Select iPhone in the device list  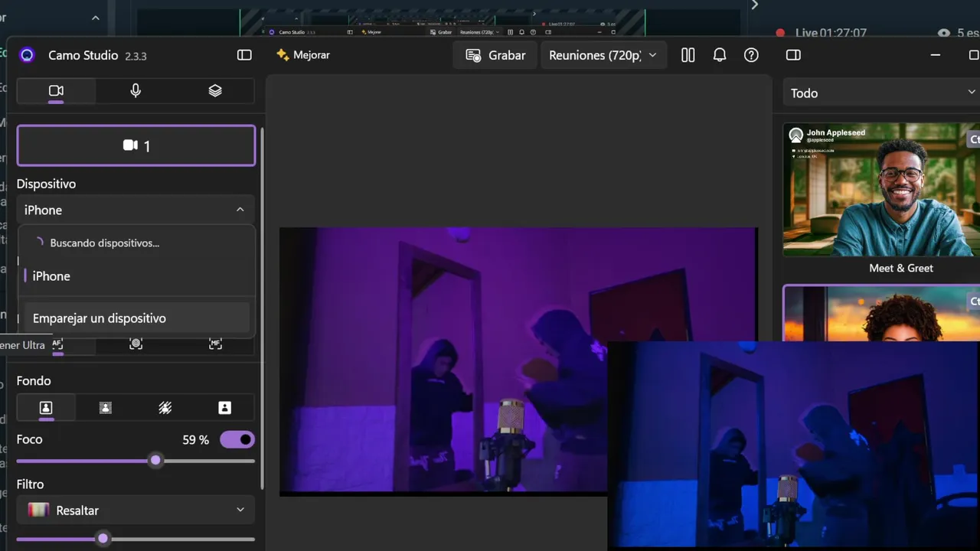[x=136, y=276]
